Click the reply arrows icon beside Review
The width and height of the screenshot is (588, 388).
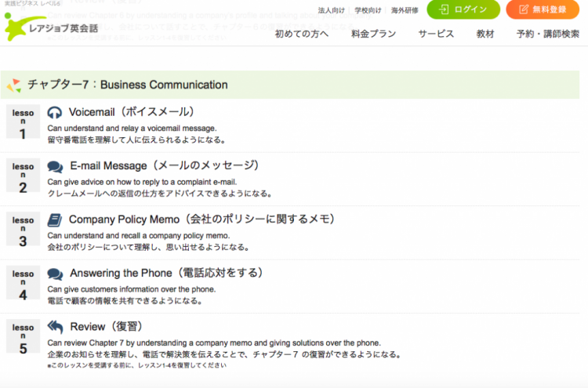point(55,327)
